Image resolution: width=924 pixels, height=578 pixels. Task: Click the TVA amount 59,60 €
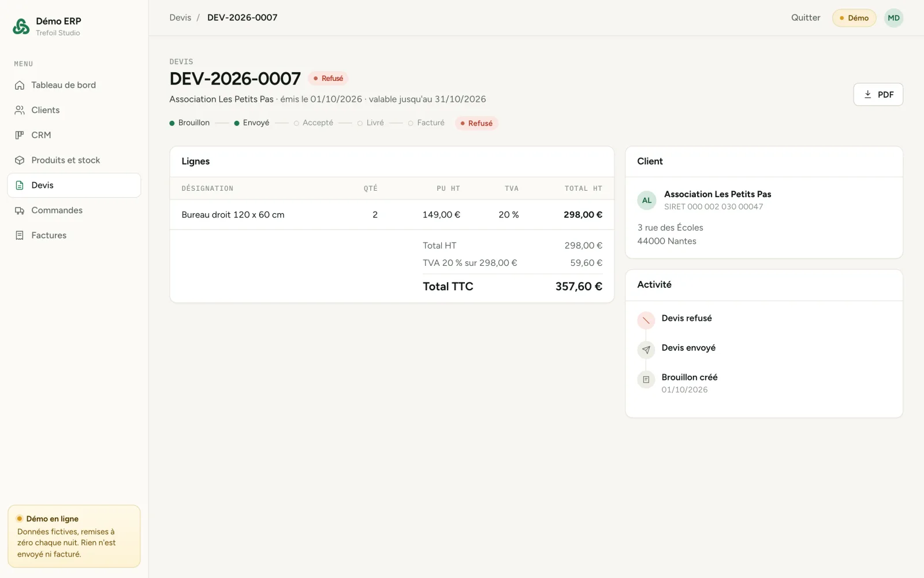point(586,263)
